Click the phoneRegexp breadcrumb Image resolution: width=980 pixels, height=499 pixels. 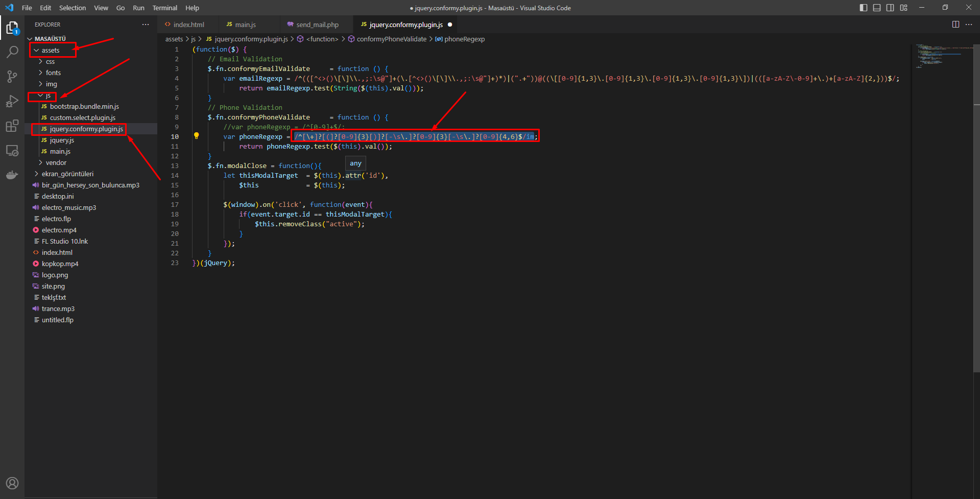[464, 39]
